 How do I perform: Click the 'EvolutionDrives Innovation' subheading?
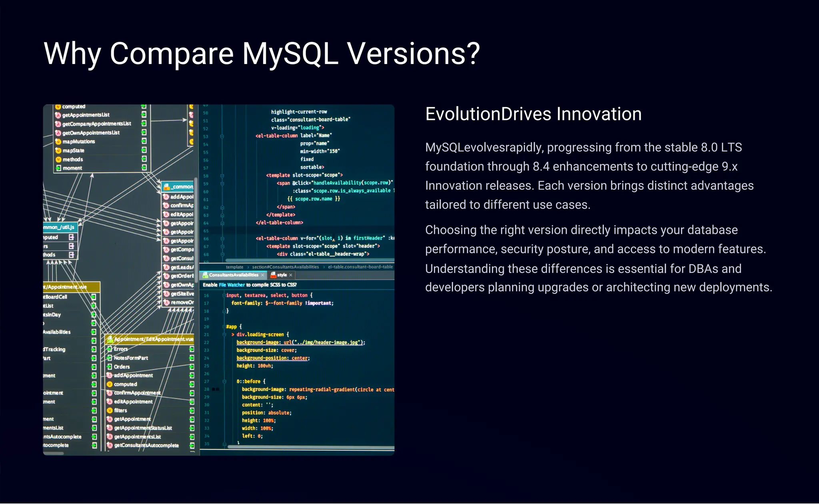[533, 114]
